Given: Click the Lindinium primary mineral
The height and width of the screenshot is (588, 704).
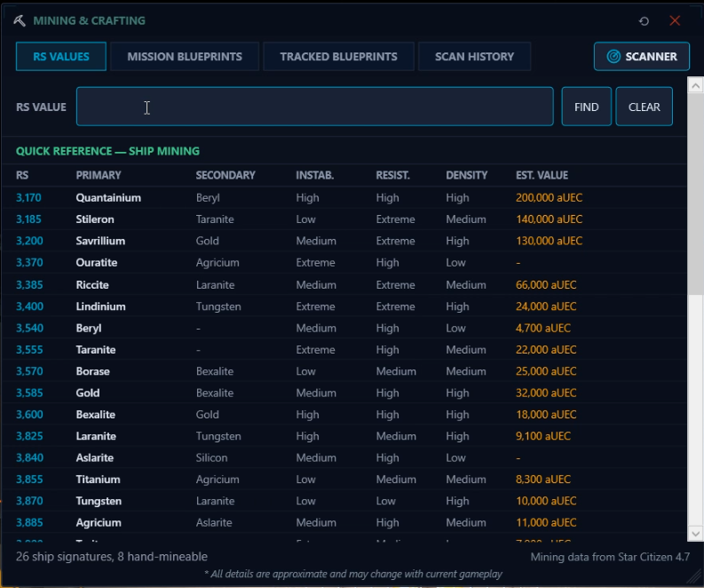Looking at the screenshot, I should pyautogui.click(x=100, y=306).
